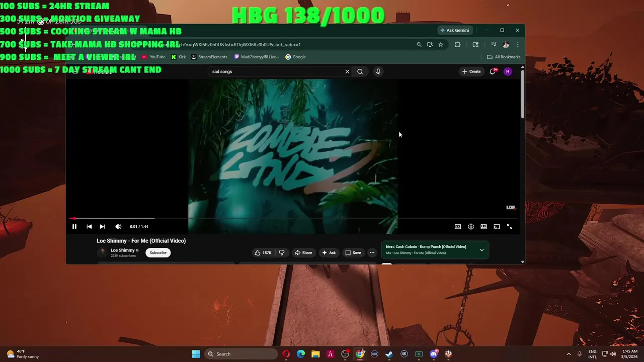Screen dimensions: 644x362
Task: Pause the YouTube video
Action: tap(74, 227)
